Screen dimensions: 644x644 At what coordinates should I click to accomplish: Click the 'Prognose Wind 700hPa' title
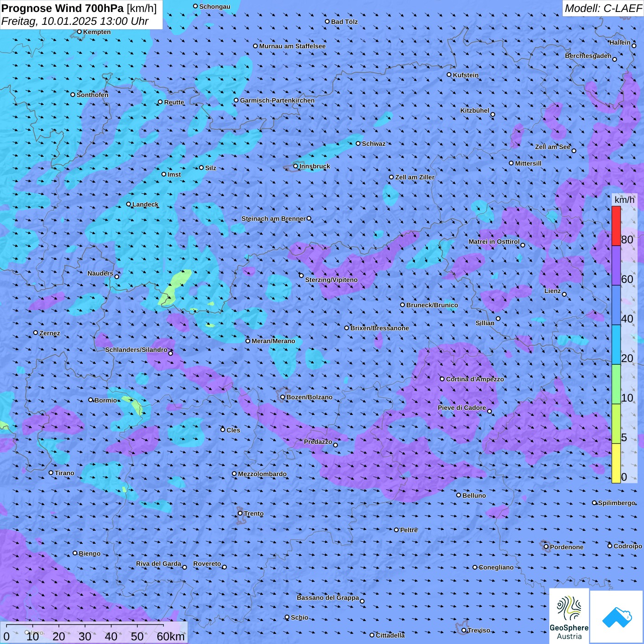[x=63, y=8]
